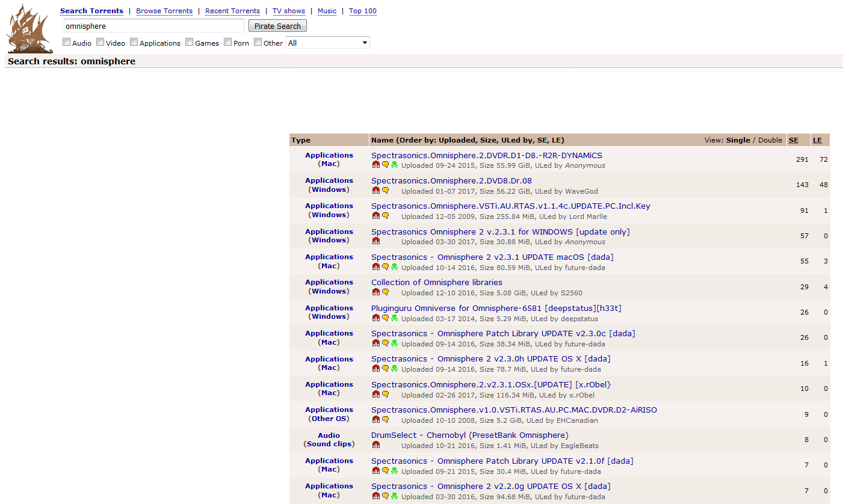Screen dimensions: 843x504
Task: Open magnet link for Omnisphere.2.DVDR R2R-DYNAMiCS torrent
Action: [376, 165]
